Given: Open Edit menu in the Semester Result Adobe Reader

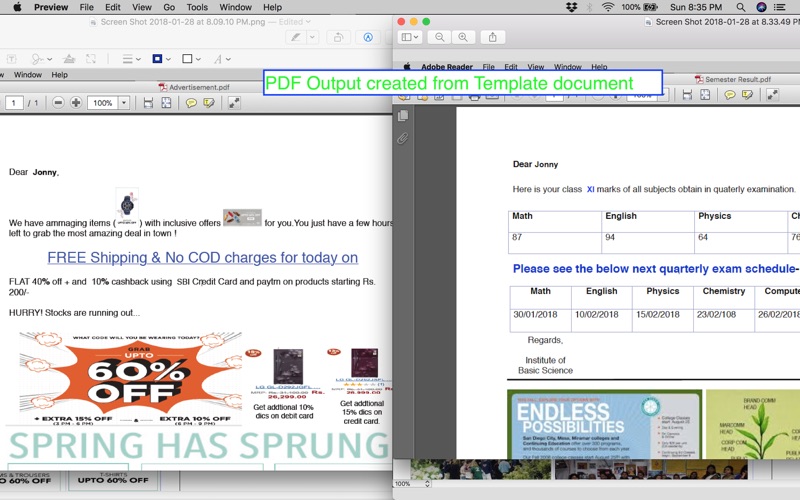Looking at the screenshot, I should click(511, 67).
